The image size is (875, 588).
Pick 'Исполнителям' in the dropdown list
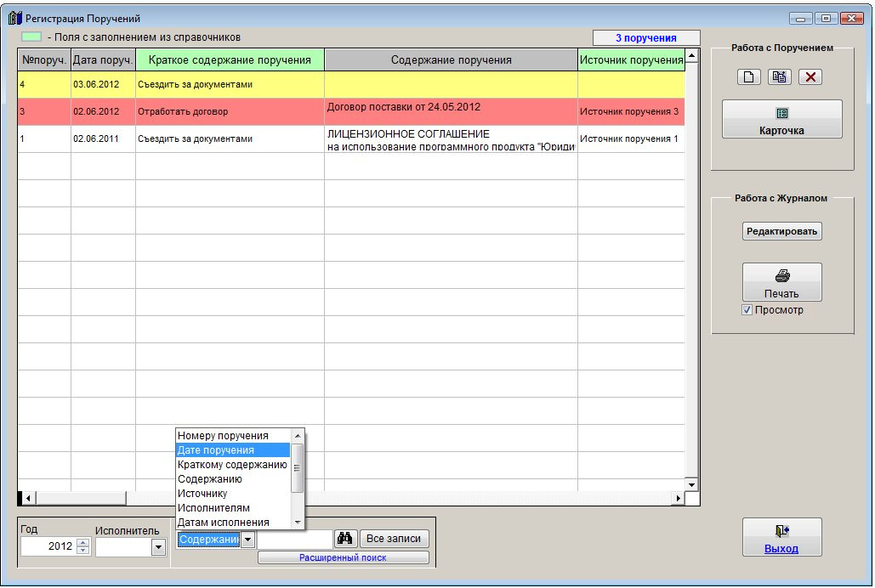(x=213, y=508)
